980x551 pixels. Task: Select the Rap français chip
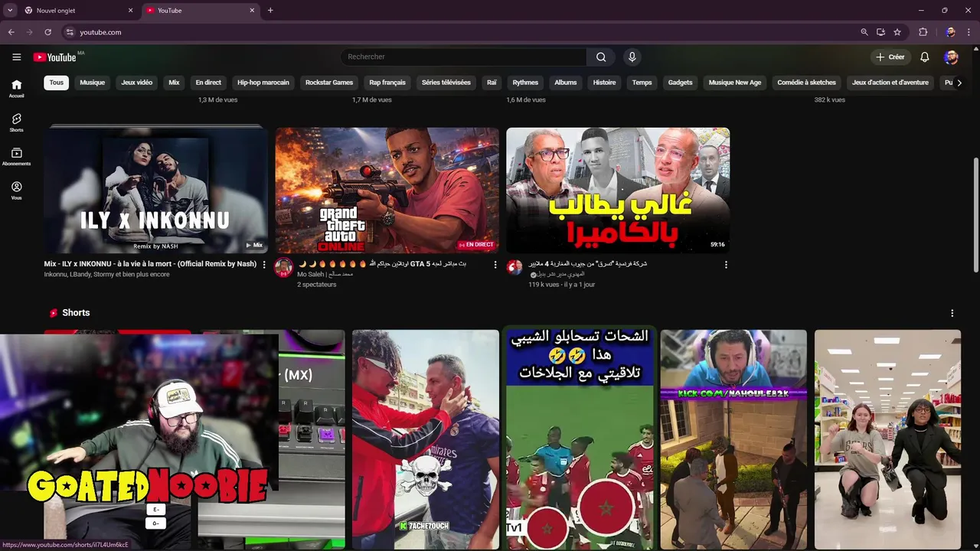[387, 83]
